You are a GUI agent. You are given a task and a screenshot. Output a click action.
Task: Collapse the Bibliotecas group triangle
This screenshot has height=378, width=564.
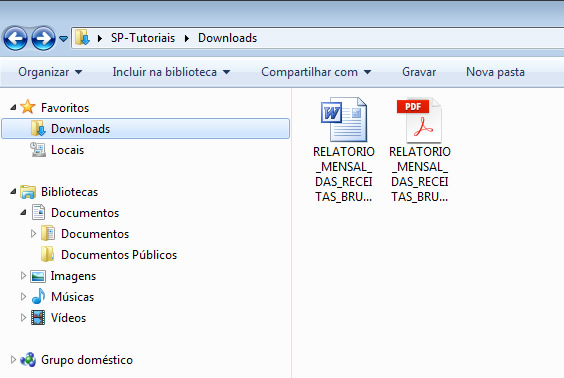pos(13,191)
